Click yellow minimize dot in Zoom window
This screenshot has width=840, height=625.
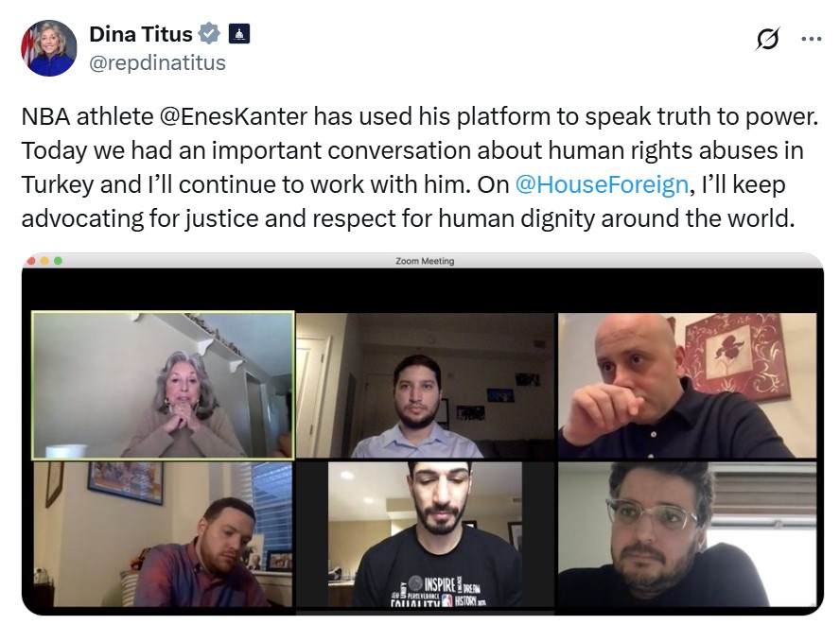(44, 261)
